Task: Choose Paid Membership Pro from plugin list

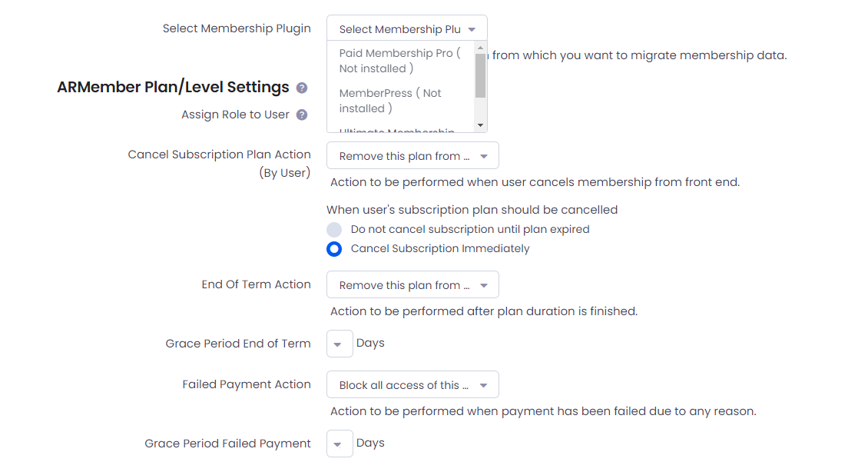Action: (401, 61)
